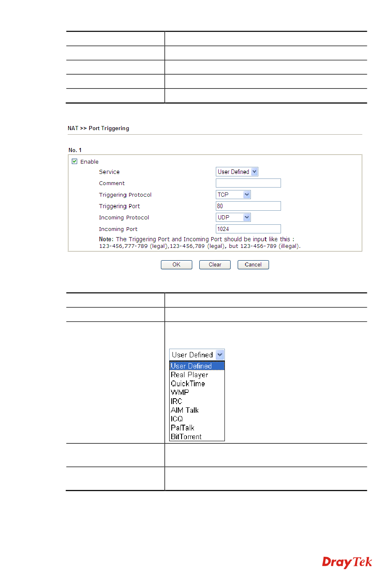Click the Incoming Port field containing 1024
Image resolution: width=392 pixels, height=573 pixels.
248,229
